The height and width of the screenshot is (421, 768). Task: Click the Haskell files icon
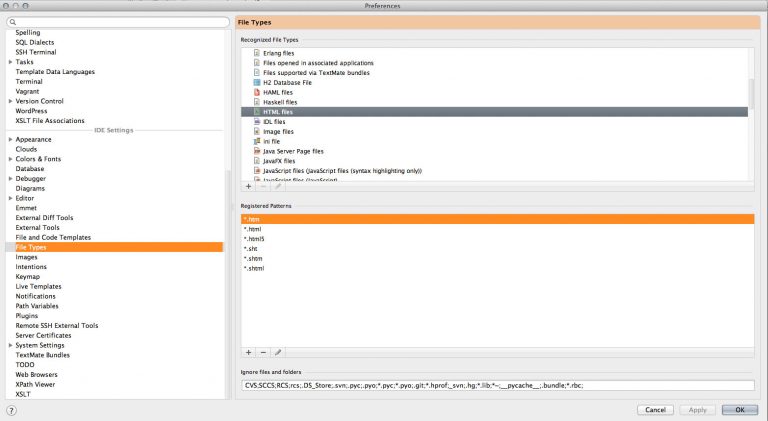point(257,102)
